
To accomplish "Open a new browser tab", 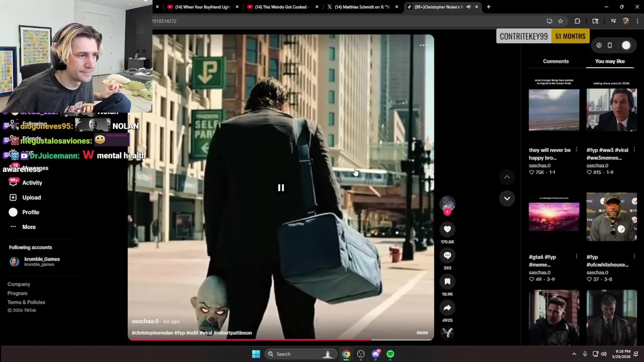I will (x=488, y=7).
